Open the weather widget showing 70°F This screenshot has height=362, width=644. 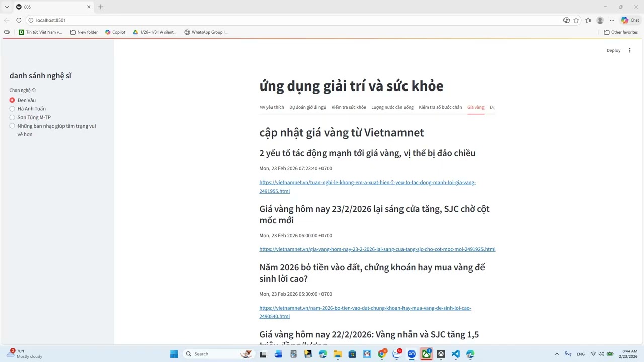pyautogui.click(x=24, y=354)
